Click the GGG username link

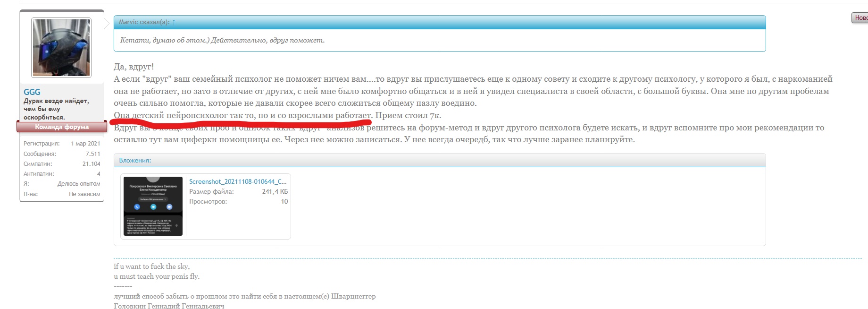32,92
